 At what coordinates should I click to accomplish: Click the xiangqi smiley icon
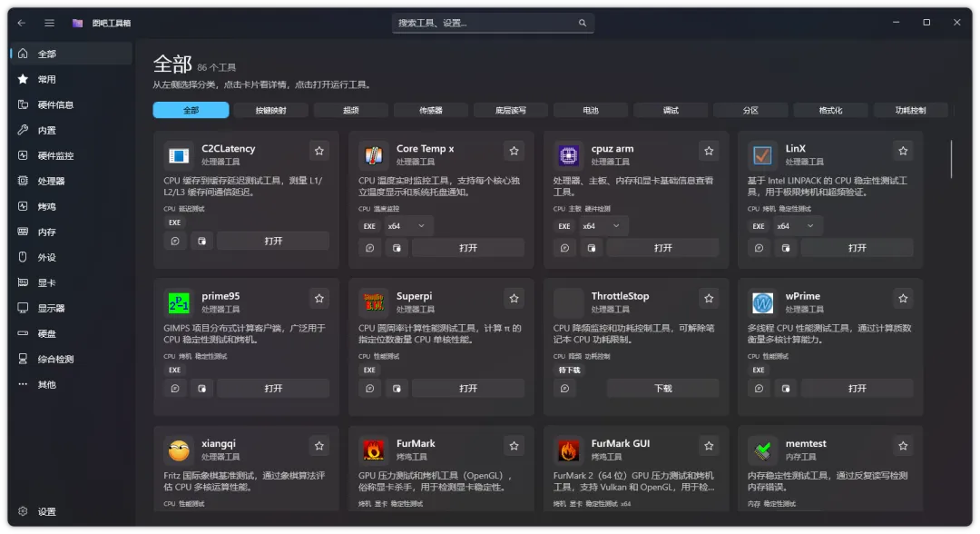179,450
